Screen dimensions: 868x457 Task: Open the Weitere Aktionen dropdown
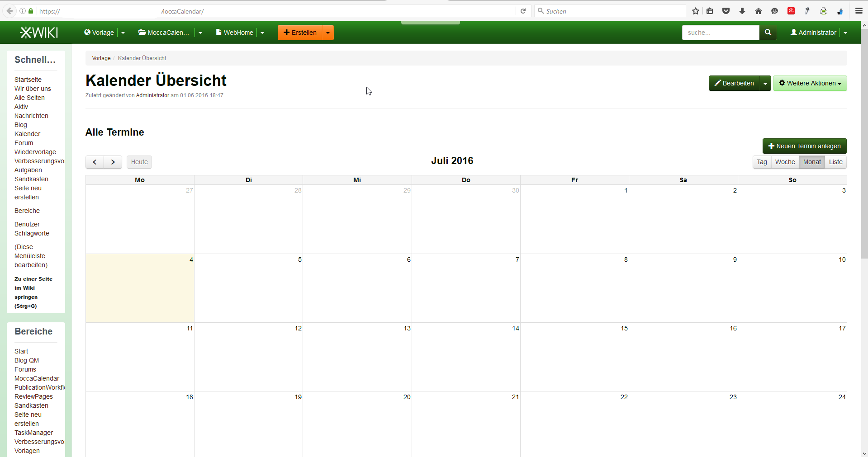pos(810,83)
